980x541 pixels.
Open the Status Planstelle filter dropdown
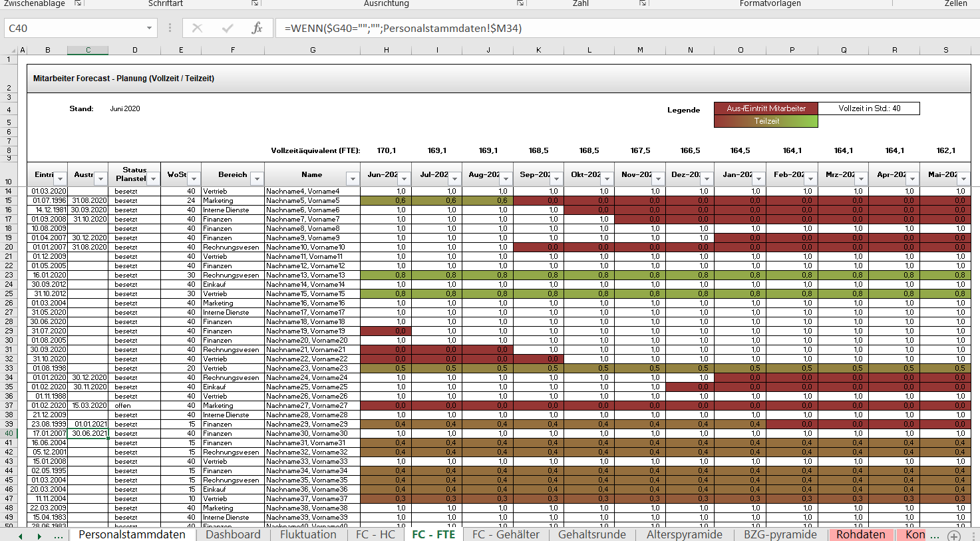click(153, 179)
